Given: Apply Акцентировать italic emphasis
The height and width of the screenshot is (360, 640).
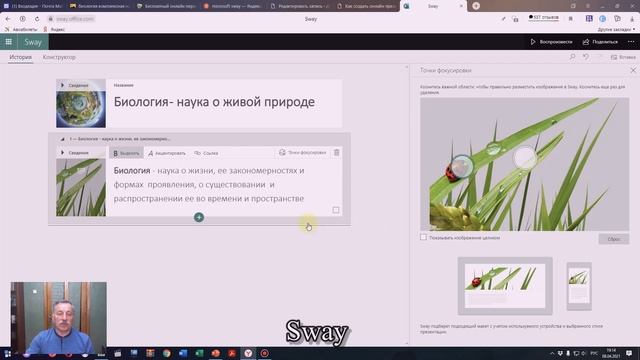Looking at the screenshot, I should [167, 153].
